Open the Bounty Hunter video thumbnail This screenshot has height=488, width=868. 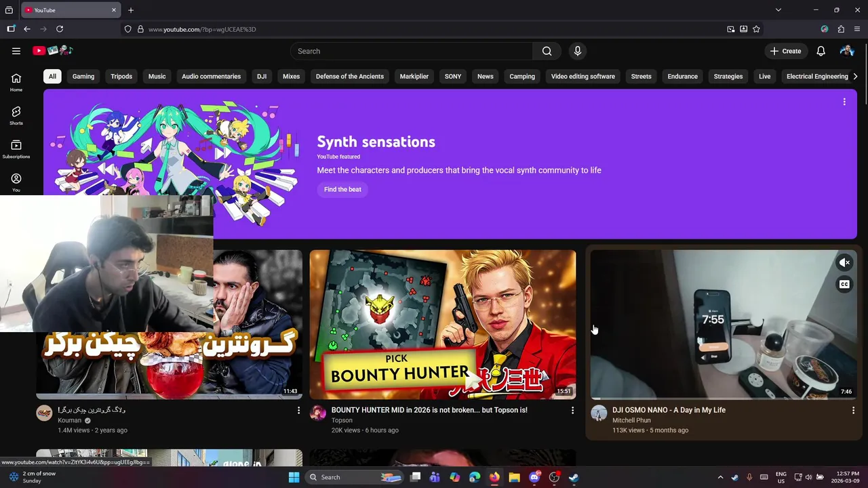pos(443,325)
